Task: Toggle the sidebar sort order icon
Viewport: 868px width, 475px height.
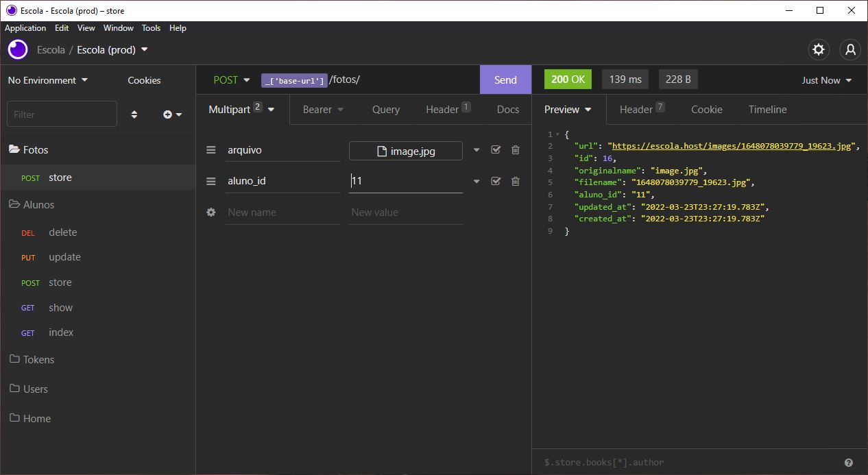Action: pos(134,114)
